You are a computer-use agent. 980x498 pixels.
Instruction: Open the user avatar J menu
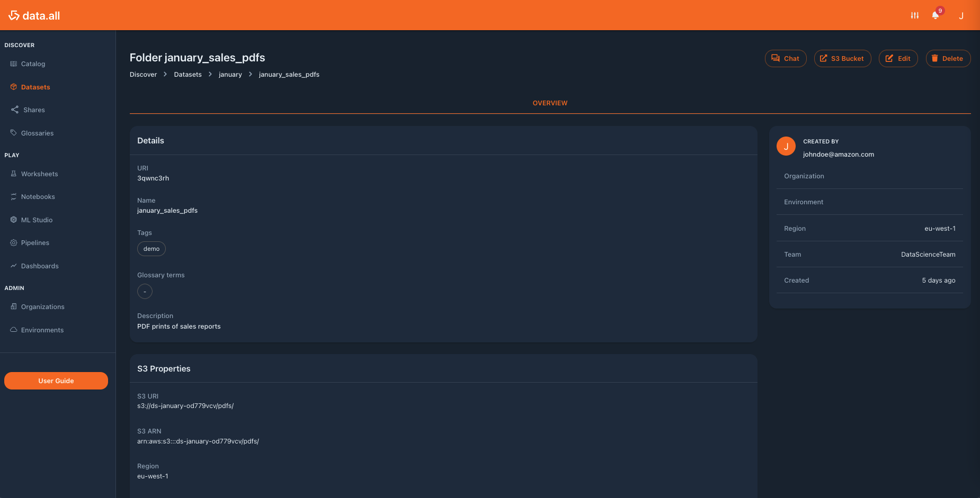coord(961,15)
